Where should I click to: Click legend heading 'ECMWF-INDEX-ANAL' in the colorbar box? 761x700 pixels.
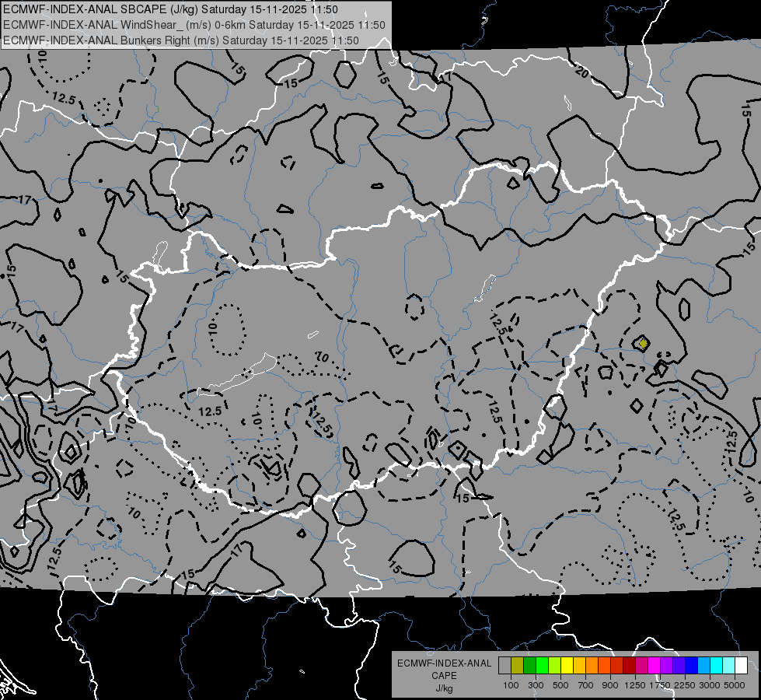pos(444,663)
